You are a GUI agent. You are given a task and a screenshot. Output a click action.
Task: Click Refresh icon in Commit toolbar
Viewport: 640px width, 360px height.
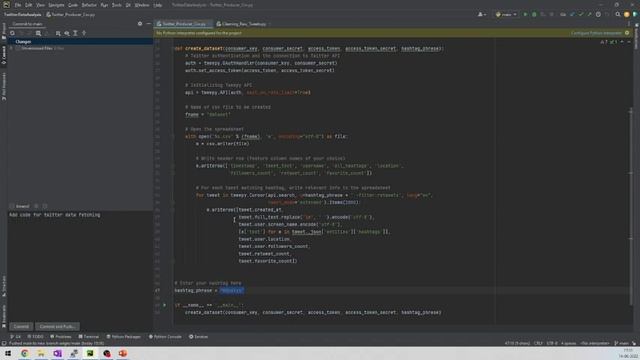(12, 33)
